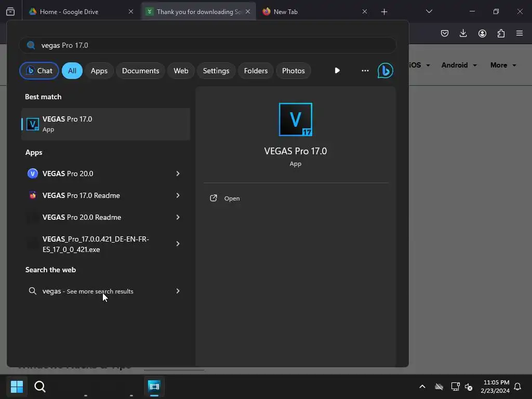Open Firefox account icon
The width and height of the screenshot is (532, 399).
(x=482, y=33)
